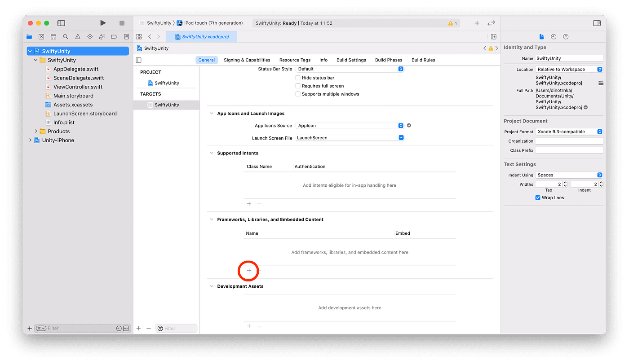Open the Library with the toolbar plus
629x364 pixels.
click(477, 23)
